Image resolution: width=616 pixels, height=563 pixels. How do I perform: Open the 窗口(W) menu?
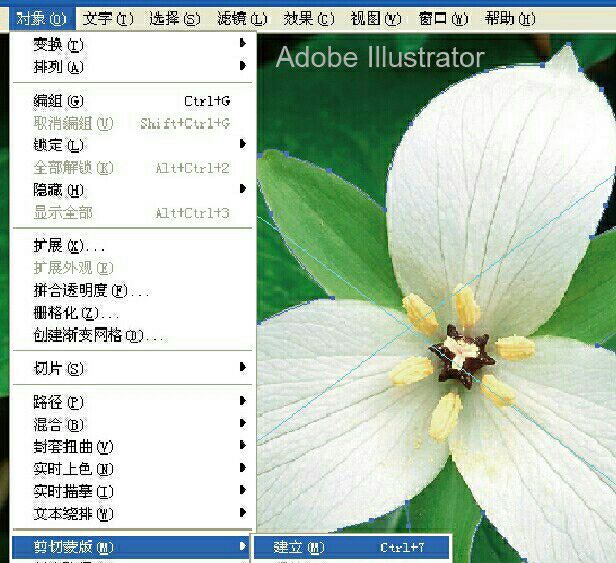444,18
